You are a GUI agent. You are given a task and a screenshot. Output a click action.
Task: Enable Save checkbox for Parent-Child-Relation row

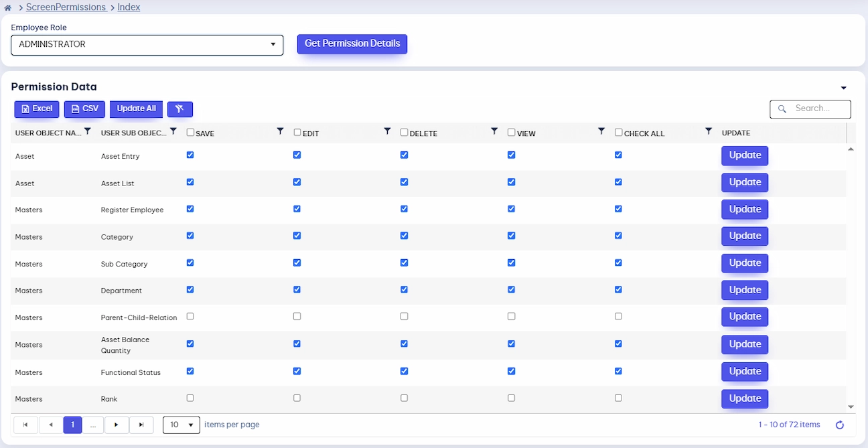tap(190, 316)
